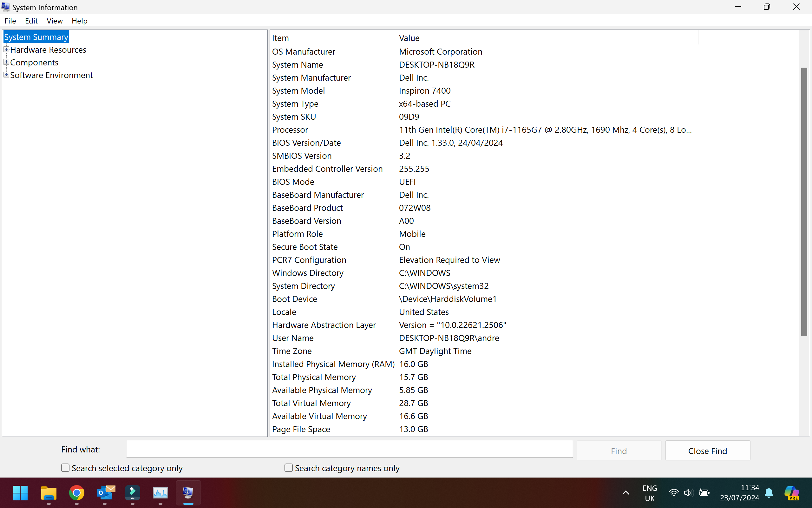Click the vertical scrollbar thumb
This screenshot has width=812, height=508.
point(804,202)
